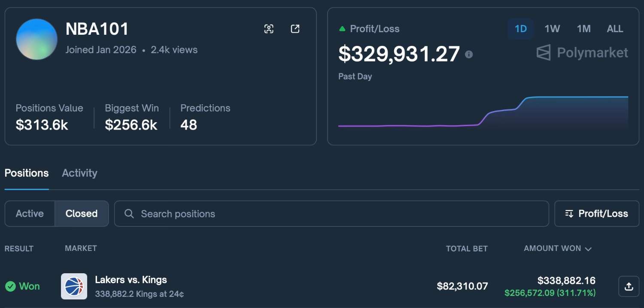Click the green Won checkmark icon
The height and width of the screenshot is (308, 644).
pyautogui.click(x=11, y=287)
